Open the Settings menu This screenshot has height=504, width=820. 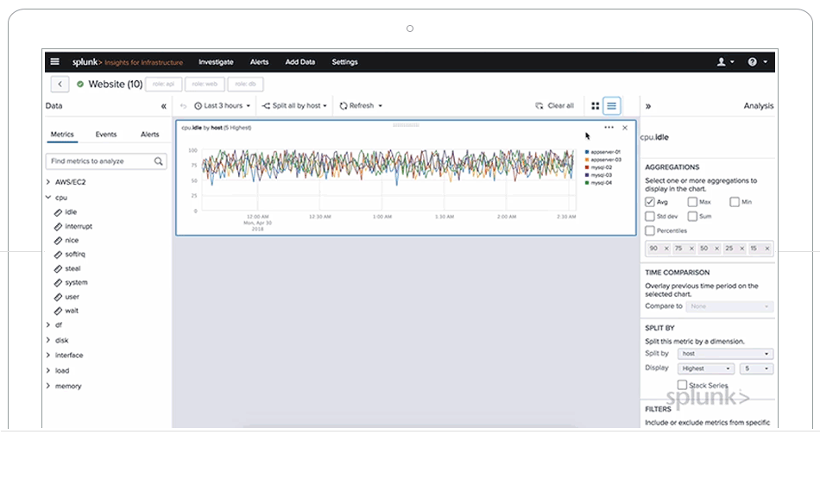click(344, 61)
